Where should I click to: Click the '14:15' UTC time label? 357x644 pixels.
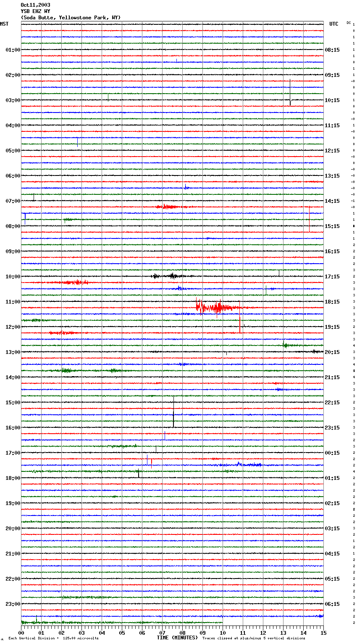(332, 201)
